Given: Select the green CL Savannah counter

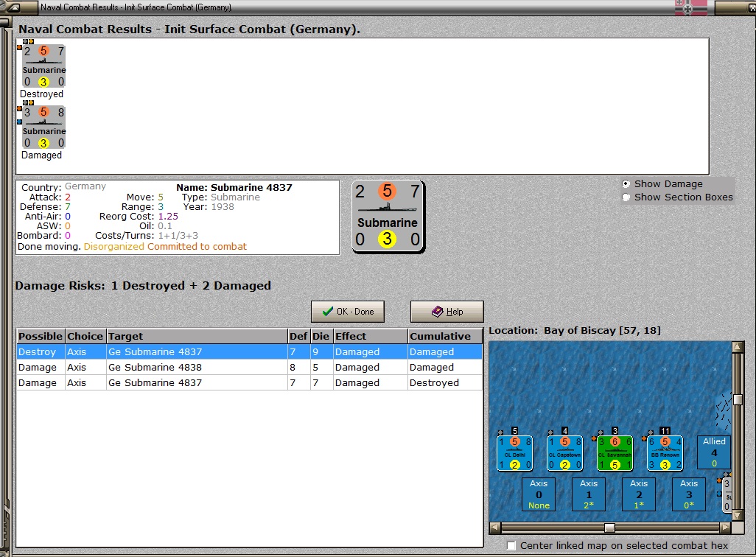Looking at the screenshot, I should pos(615,453).
